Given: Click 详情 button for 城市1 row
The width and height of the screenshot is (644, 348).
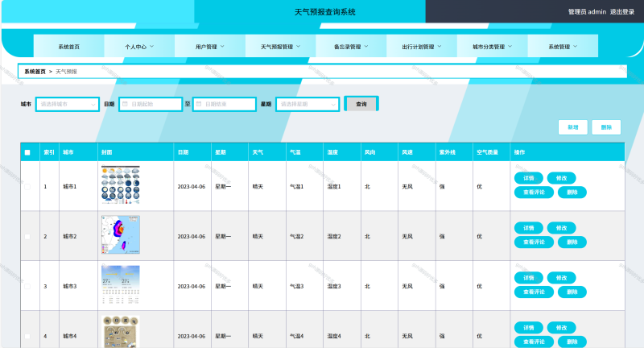Looking at the screenshot, I should [528, 178].
